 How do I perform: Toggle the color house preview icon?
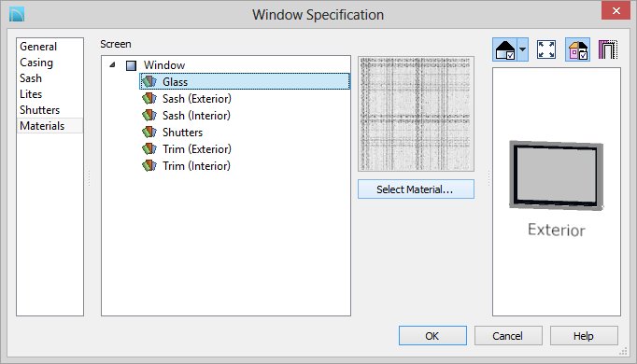pos(577,49)
